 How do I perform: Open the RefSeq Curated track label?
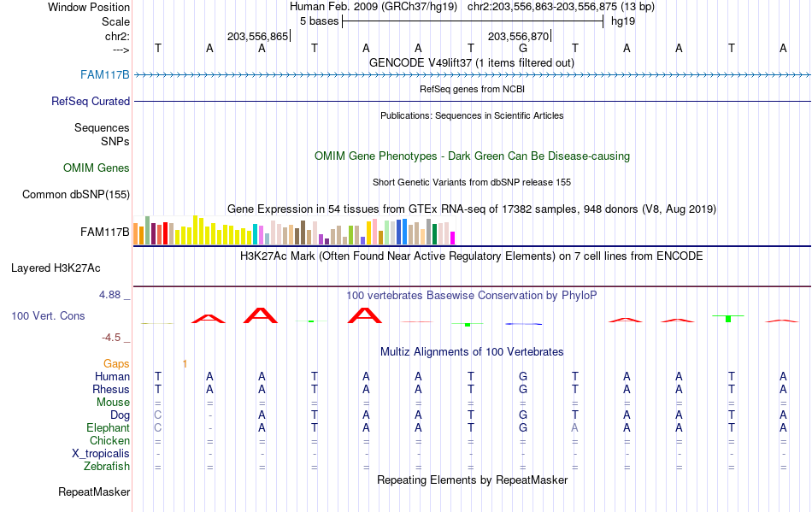91,101
